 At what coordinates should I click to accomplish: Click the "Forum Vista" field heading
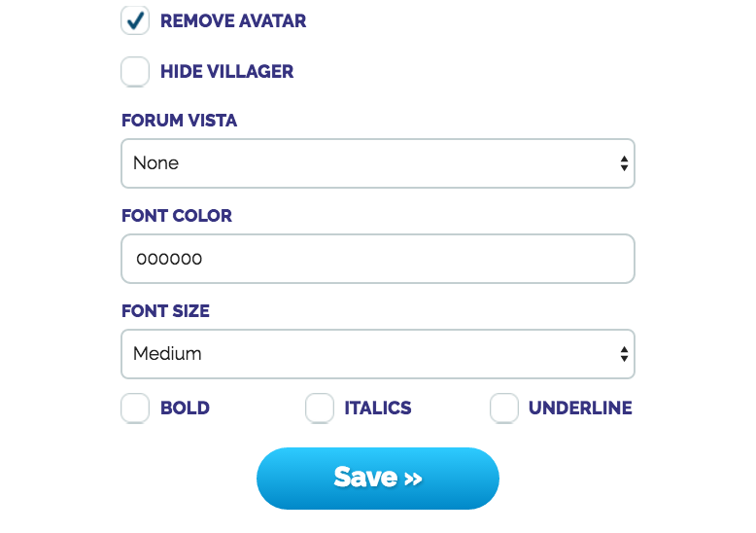(x=179, y=122)
